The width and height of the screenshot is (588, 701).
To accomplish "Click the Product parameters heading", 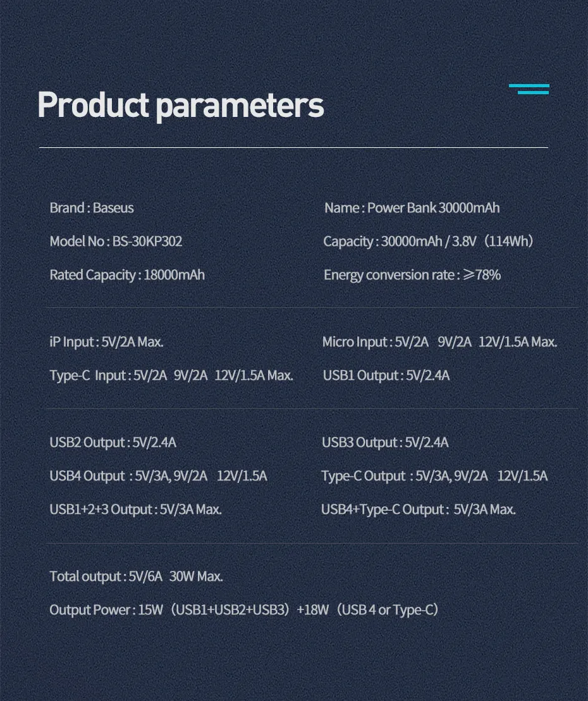I will point(181,106).
